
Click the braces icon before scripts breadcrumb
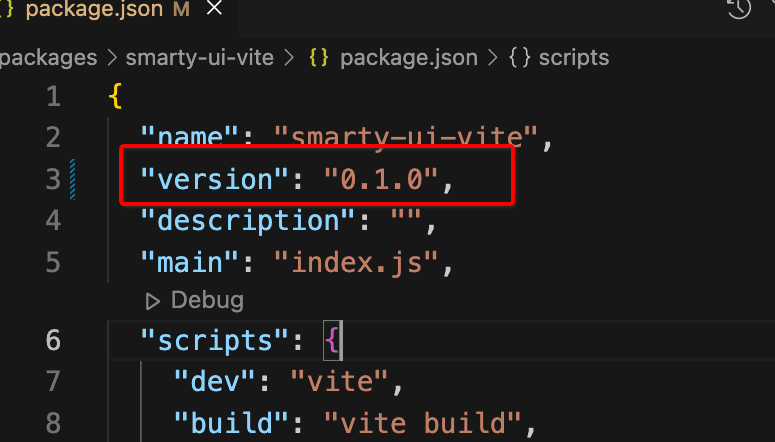(519, 58)
